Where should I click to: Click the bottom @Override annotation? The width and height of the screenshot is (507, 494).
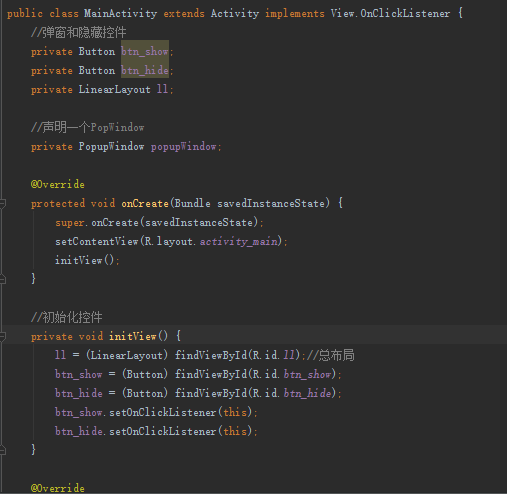tap(57, 488)
